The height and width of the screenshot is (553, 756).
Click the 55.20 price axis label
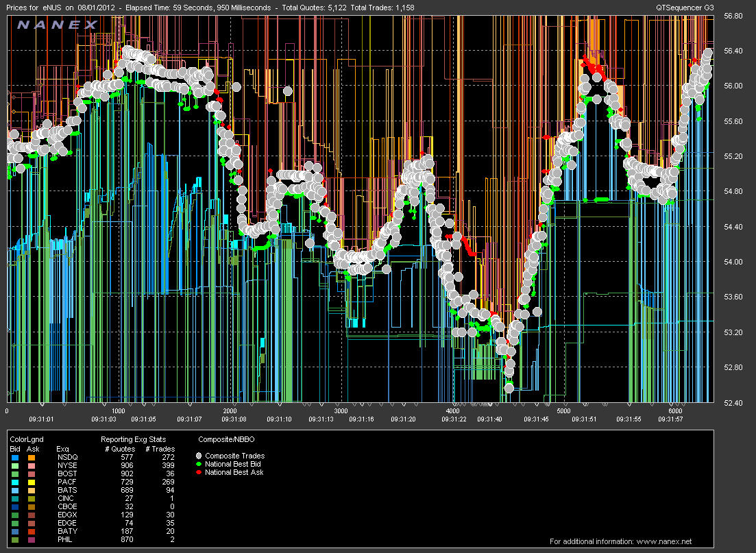pyautogui.click(x=733, y=157)
